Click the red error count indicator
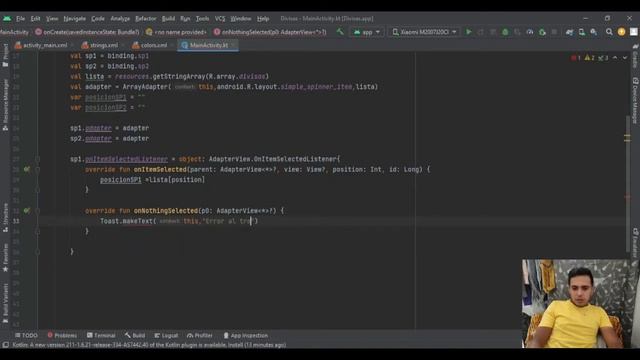 [x=576, y=58]
